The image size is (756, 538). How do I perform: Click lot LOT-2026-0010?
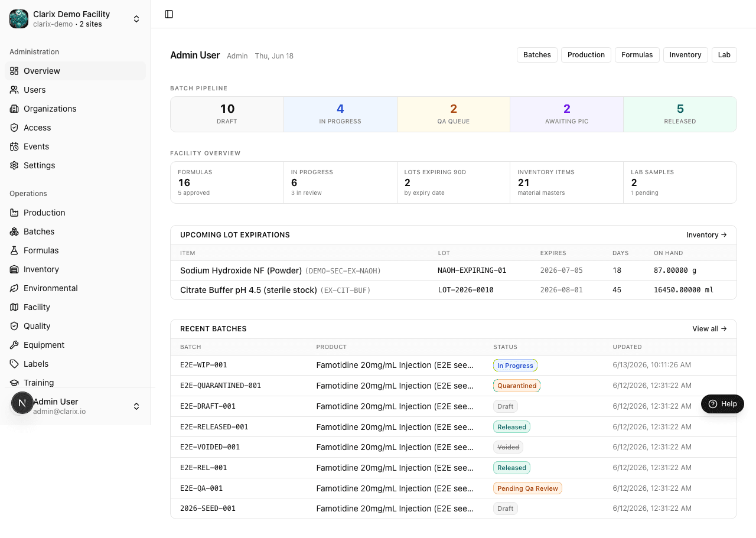[x=465, y=290]
